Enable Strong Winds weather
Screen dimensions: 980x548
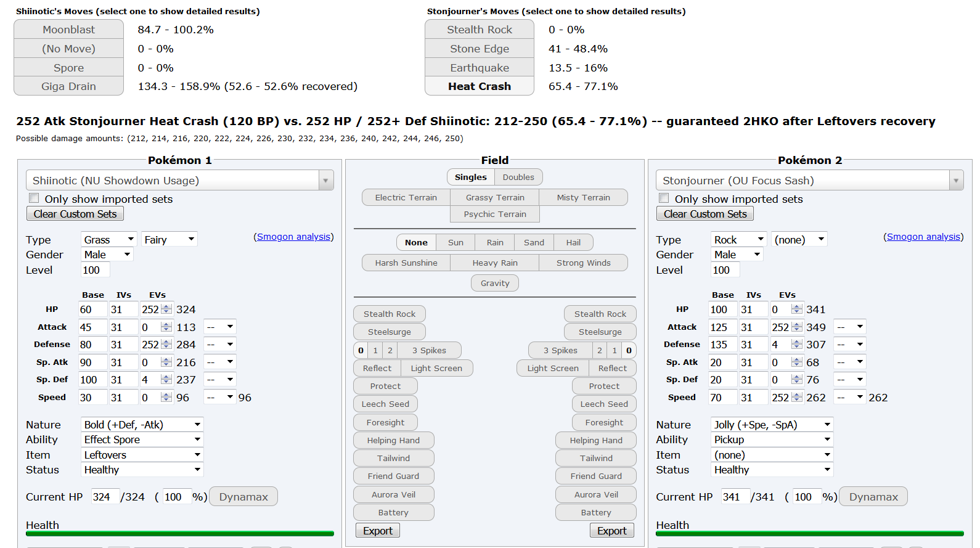pyautogui.click(x=583, y=263)
